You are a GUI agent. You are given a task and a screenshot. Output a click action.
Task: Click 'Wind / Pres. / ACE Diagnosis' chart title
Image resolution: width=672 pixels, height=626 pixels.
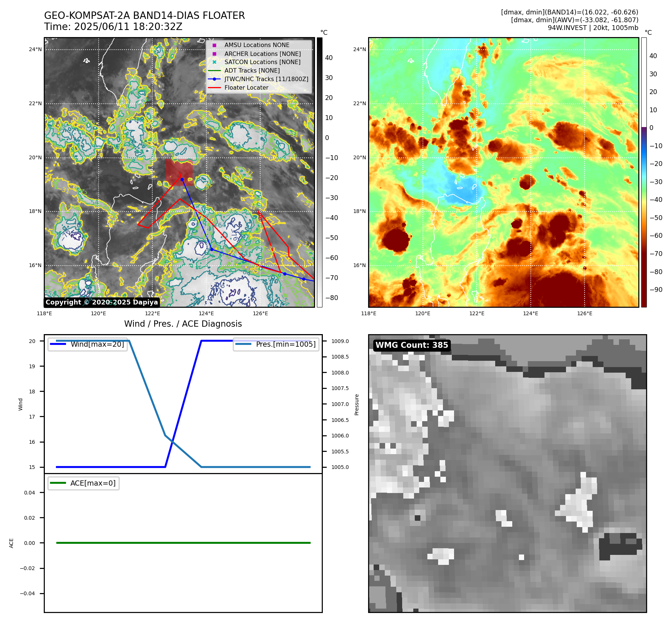(x=183, y=324)
